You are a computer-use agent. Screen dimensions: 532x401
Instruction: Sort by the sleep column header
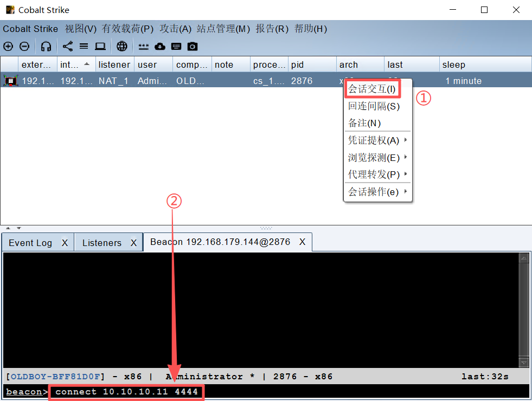click(x=485, y=64)
